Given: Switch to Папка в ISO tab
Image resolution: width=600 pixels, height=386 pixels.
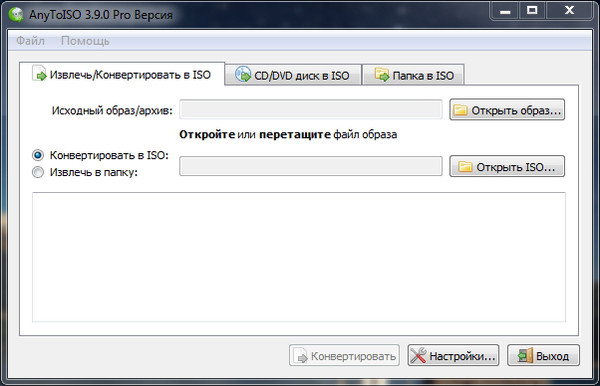Looking at the screenshot, I should pos(413,75).
